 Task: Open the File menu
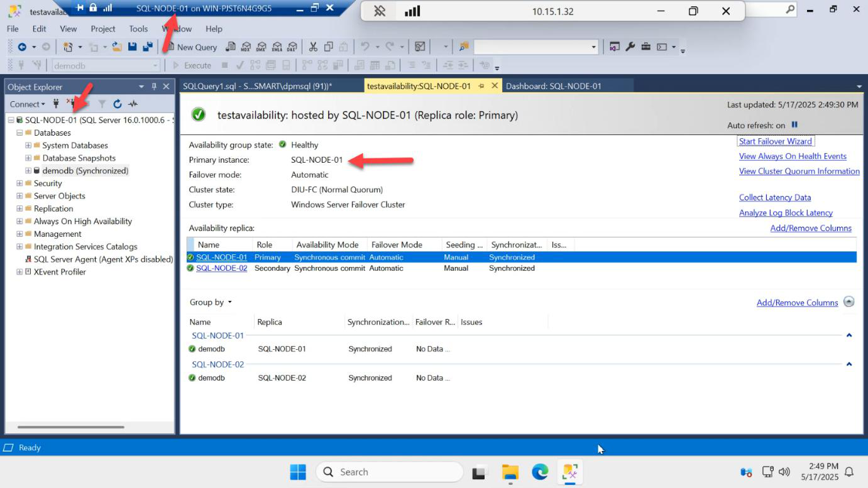tap(13, 29)
